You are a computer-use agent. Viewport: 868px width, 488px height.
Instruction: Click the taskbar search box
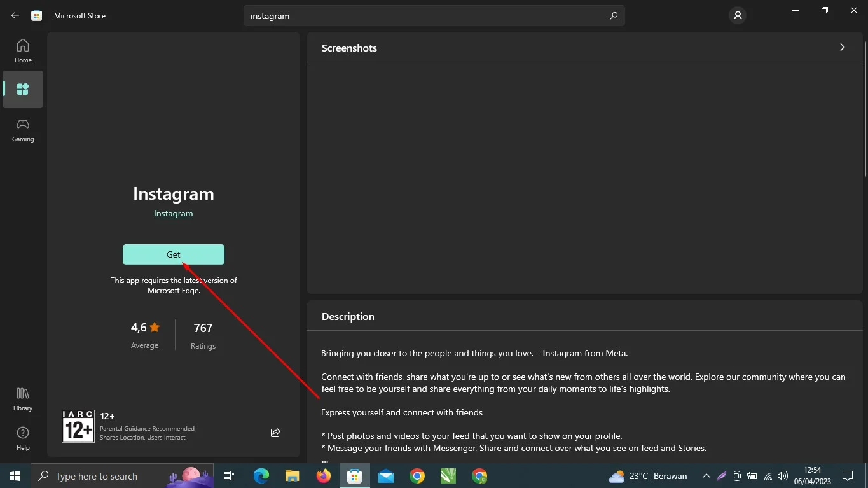[x=123, y=476]
